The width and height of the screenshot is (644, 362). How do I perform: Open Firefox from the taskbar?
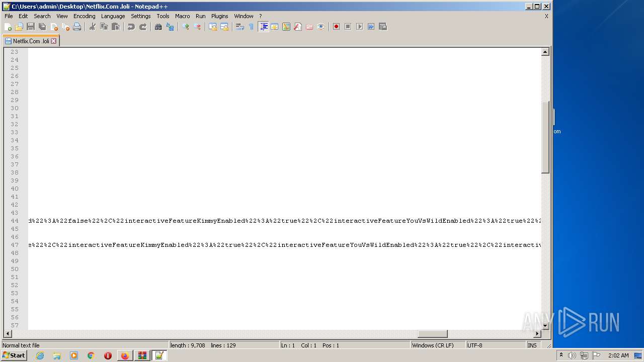click(x=124, y=355)
